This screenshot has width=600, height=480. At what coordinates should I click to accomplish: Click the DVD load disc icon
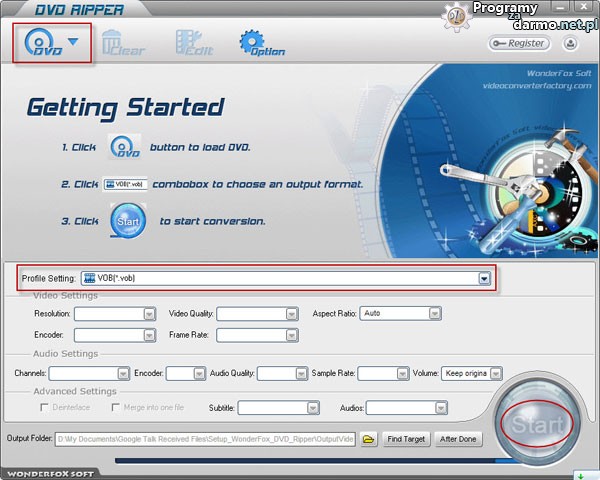tap(40, 45)
